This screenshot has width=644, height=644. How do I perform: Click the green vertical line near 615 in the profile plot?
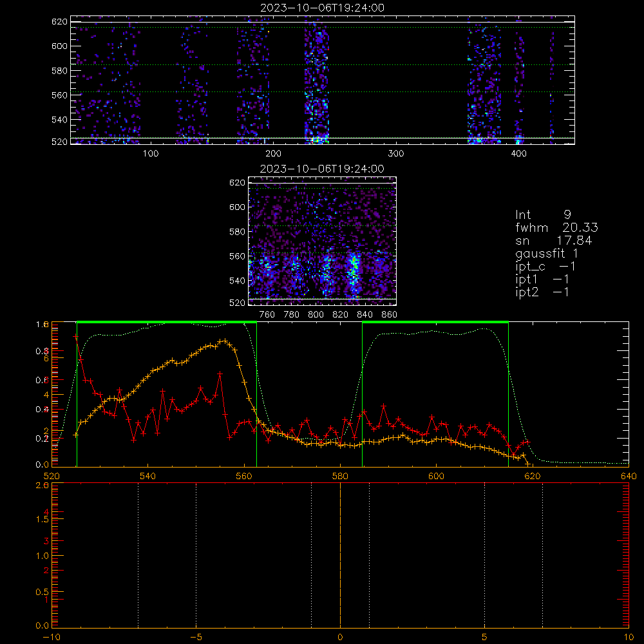coord(509,395)
